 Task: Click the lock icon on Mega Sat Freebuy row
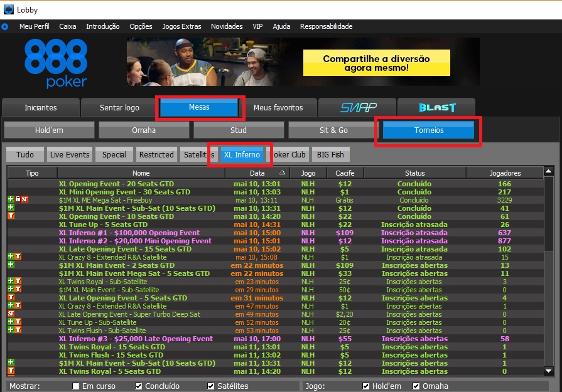18,199
